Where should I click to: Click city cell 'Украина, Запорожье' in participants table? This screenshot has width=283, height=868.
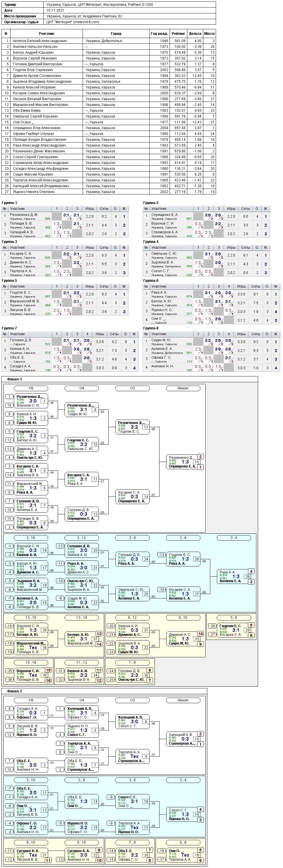103,81
